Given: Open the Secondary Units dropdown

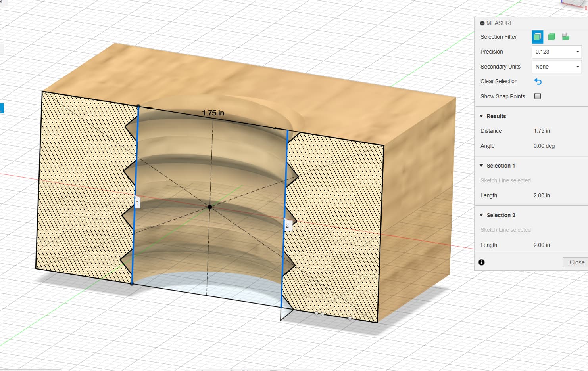Looking at the screenshot, I should (x=556, y=67).
